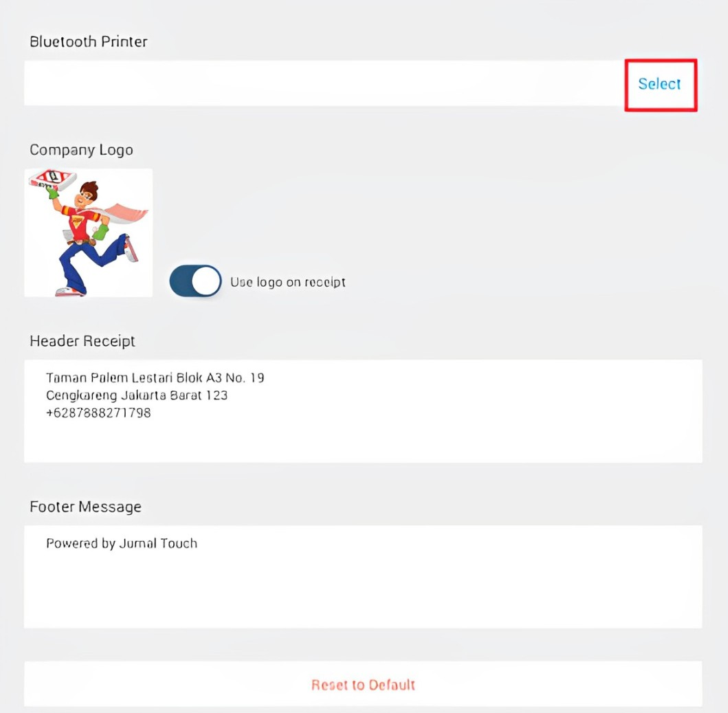Viewport: 728px width, 713px height.
Task: Click the Header Receipt section heading
Action: click(82, 341)
